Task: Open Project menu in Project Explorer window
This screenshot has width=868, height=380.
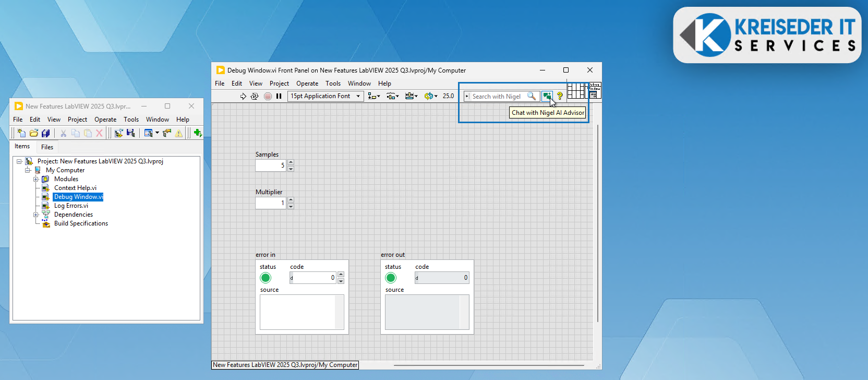Action: (77, 120)
